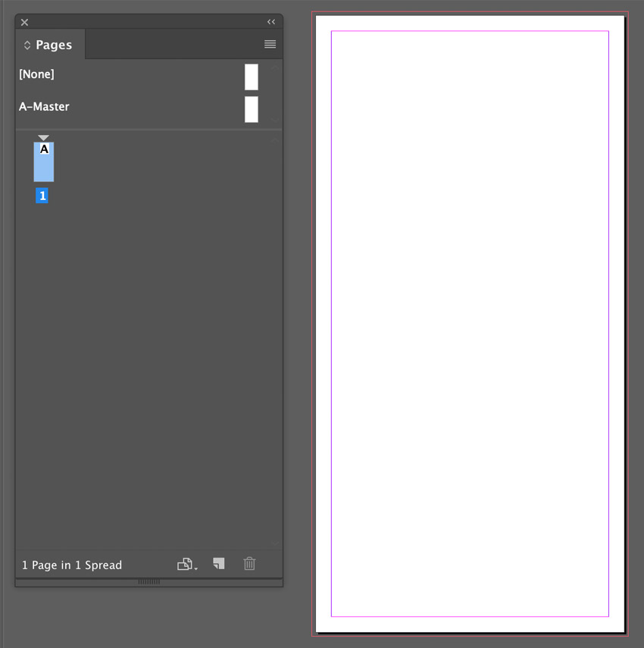The width and height of the screenshot is (644, 648).
Task: Select the page 1 thumbnail
Action: [44, 162]
